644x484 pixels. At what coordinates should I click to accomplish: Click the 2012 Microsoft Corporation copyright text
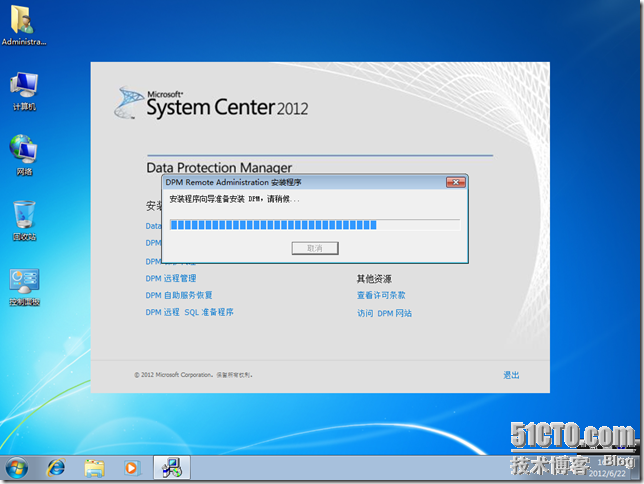pos(193,375)
